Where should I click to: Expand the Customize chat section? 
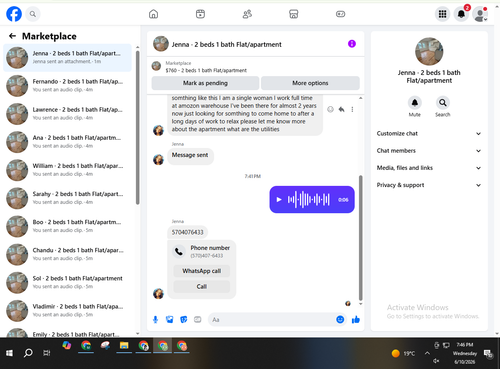point(429,134)
